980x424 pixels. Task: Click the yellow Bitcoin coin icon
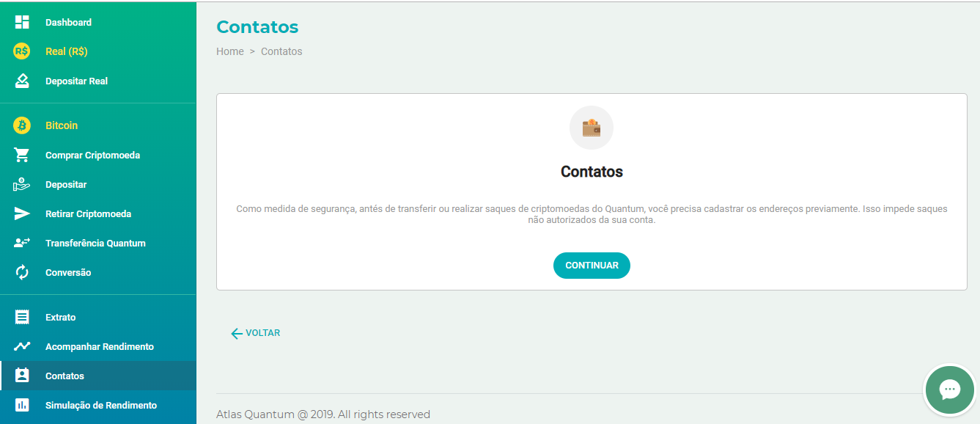22,125
